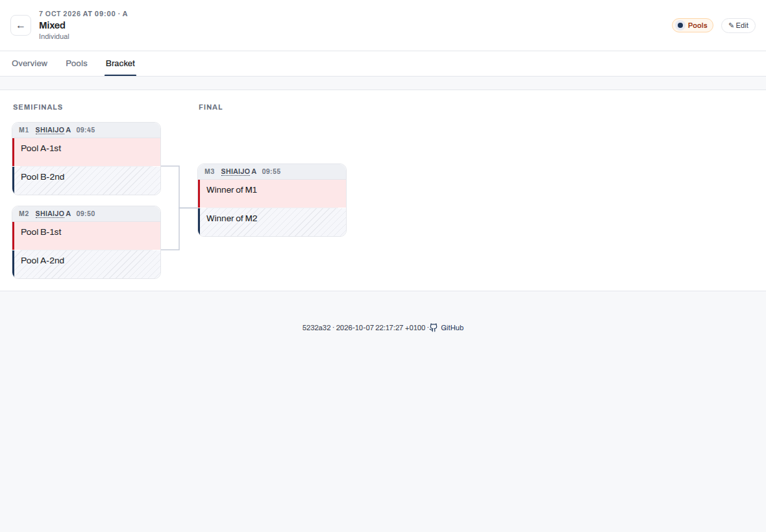
Task: Click the 09:45 match time
Action: [x=86, y=130]
